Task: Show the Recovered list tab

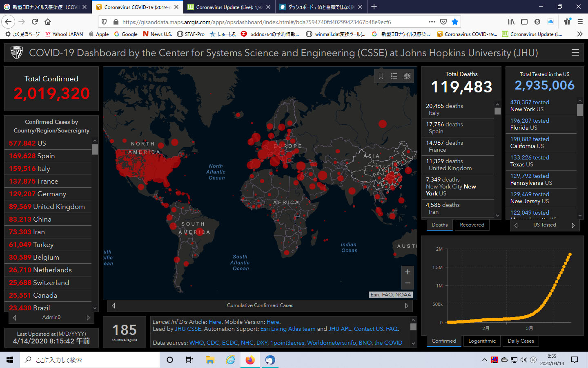Action: tap(472, 225)
